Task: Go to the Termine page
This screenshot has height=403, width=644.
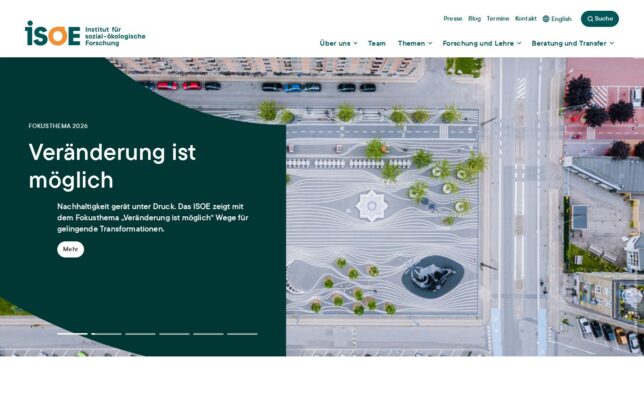Action: (x=498, y=18)
